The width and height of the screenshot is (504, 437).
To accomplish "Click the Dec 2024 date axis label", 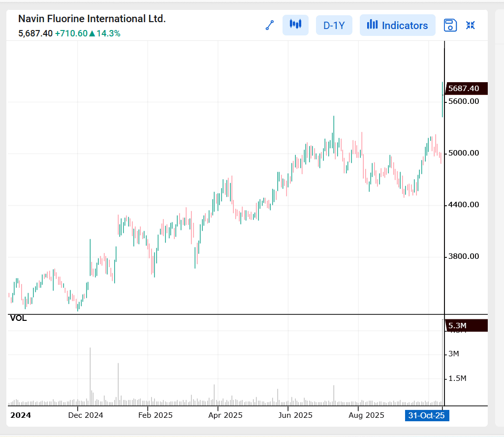I will tap(86, 415).
